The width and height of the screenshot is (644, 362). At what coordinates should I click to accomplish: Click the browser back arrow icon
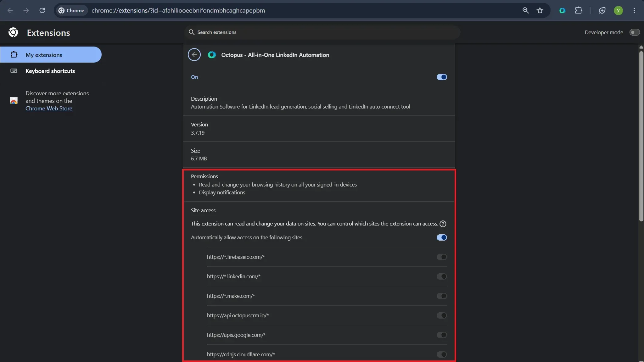[x=10, y=10]
